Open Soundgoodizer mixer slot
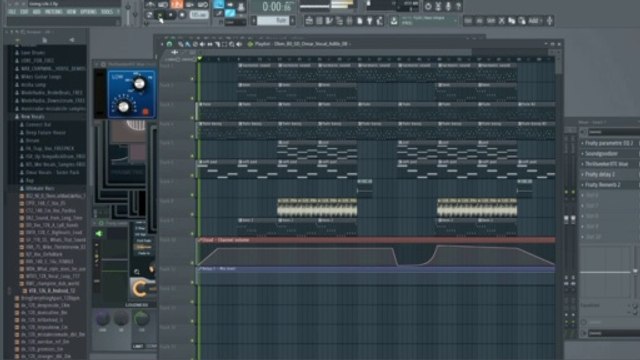 (602, 154)
